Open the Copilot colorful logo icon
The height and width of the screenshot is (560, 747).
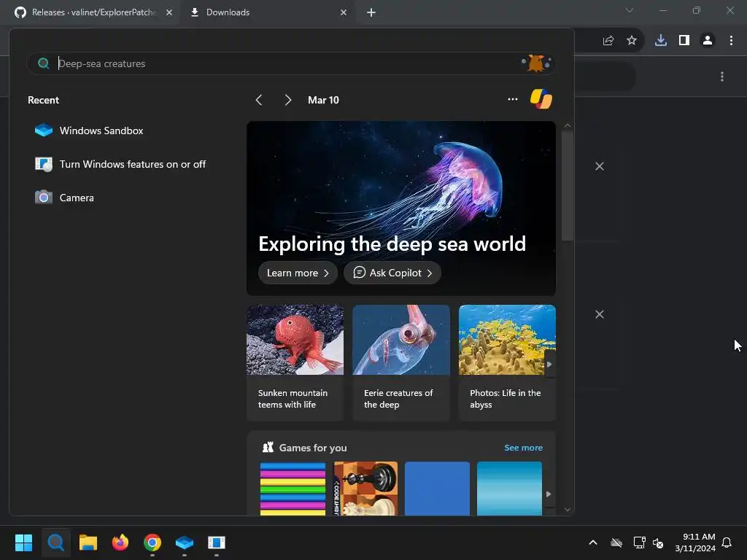[x=541, y=99]
